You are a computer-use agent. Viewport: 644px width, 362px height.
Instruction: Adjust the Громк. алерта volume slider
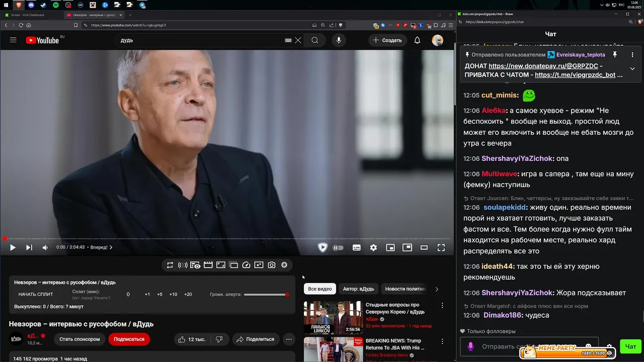click(266, 295)
